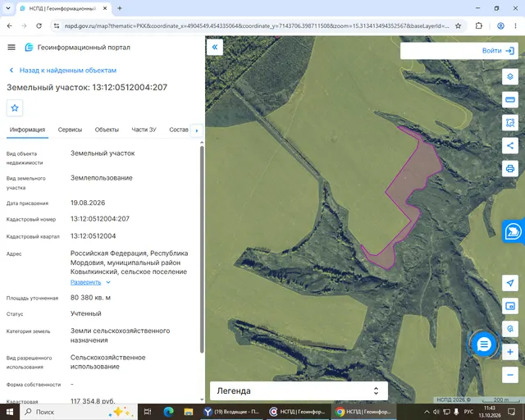Screen dimensions: 525x420
Task: Share the map view
Action: click(x=510, y=145)
